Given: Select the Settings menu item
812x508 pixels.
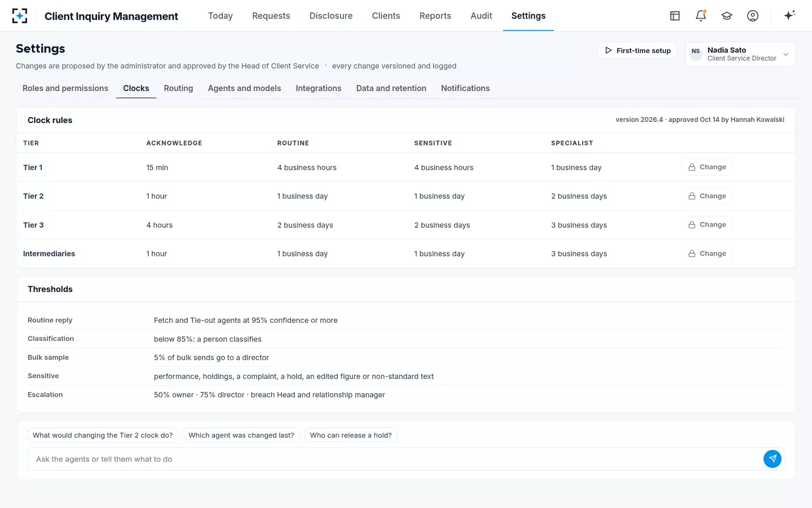Looking at the screenshot, I should coord(528,16).
